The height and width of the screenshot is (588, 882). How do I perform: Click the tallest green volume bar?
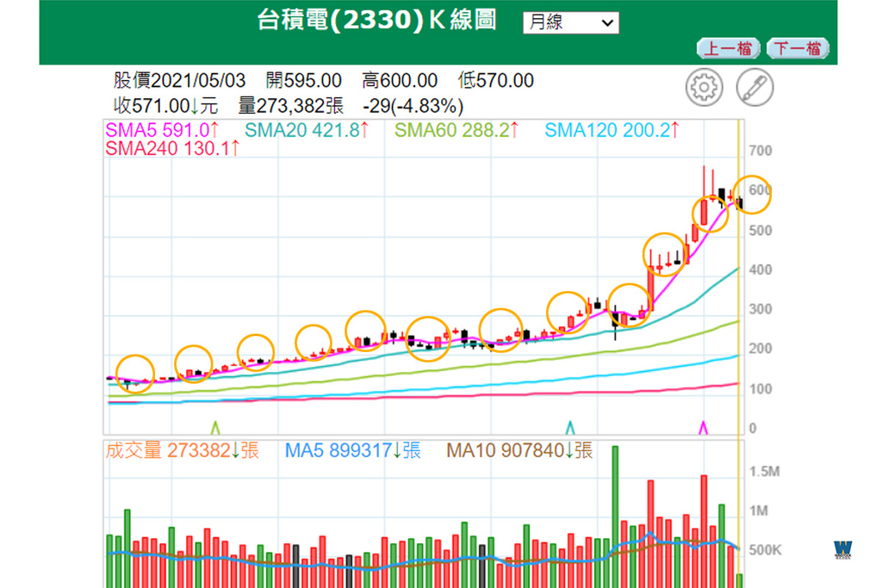coord(615,517)
